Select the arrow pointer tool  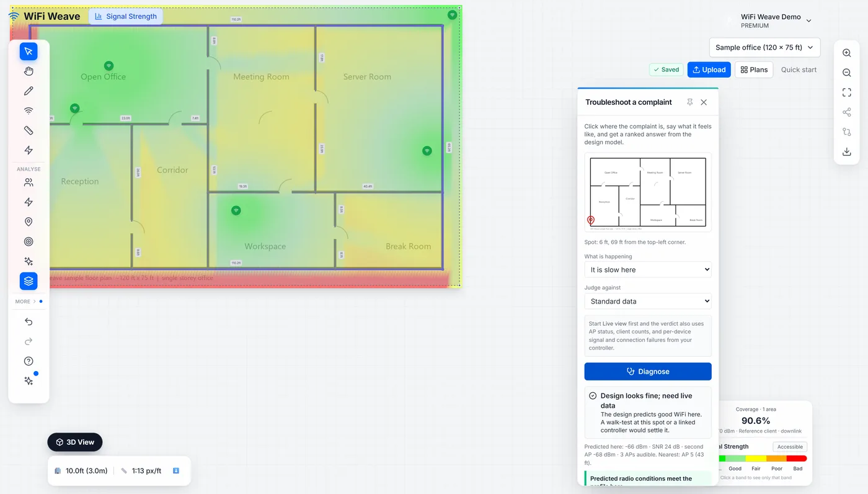(x=29, y=52)
